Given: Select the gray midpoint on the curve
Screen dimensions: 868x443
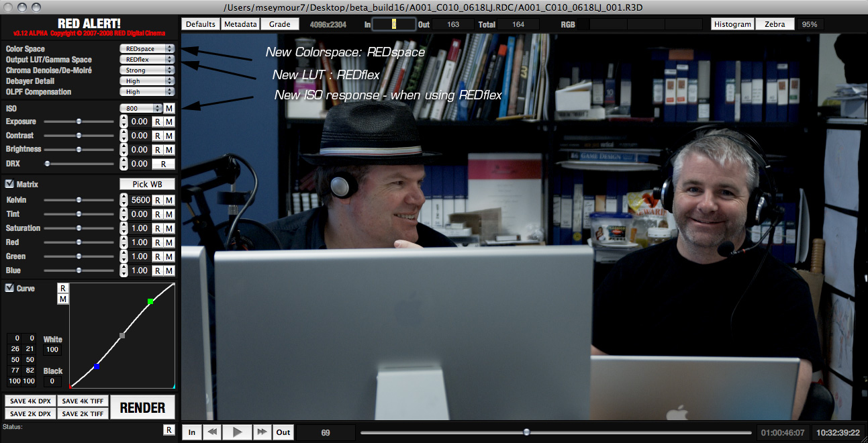Looking at the screenshot, I should [x=122, y=335].
